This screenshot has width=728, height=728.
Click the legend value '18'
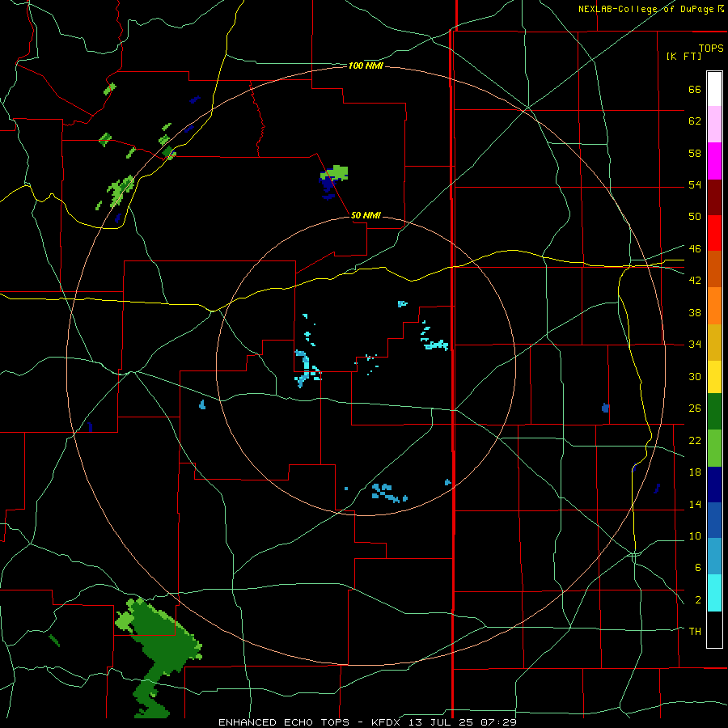695,472
